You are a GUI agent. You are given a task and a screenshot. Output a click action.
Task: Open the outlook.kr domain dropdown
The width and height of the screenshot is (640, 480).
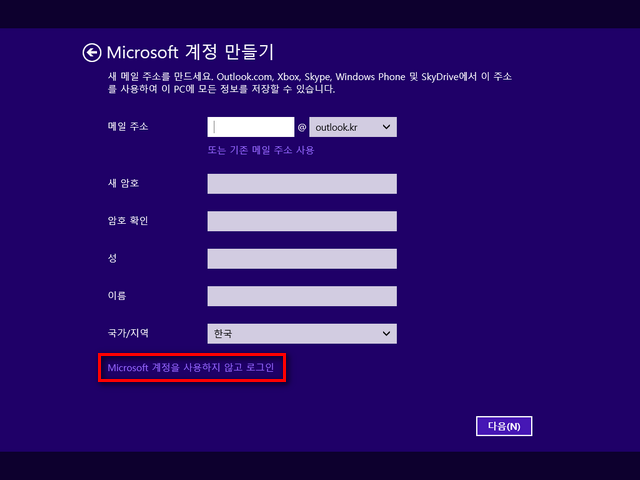tap(353, 127)
